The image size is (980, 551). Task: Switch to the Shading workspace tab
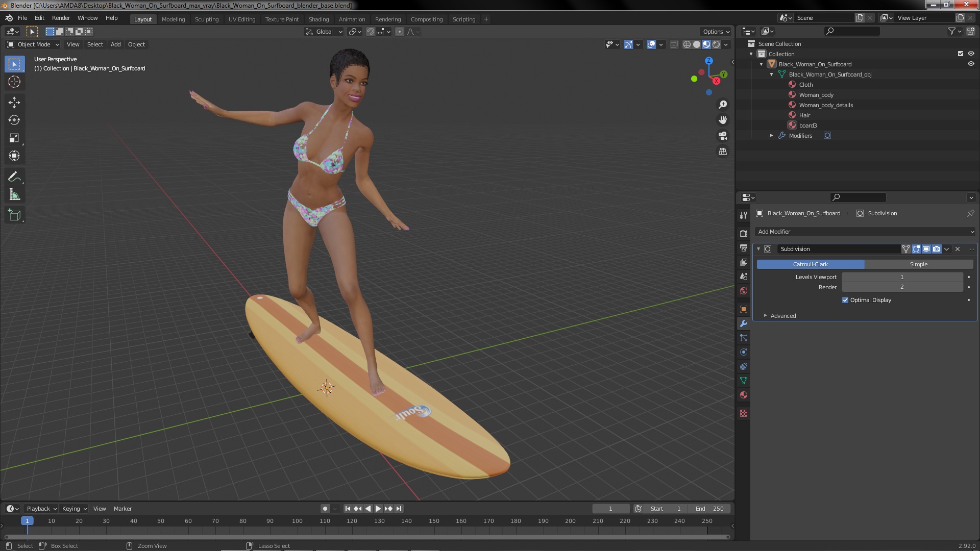tap(318, 19)
